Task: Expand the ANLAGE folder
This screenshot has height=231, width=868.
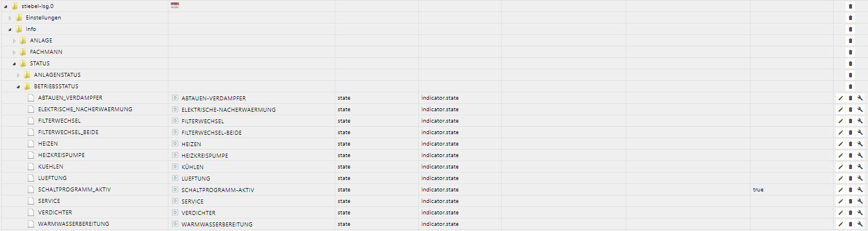Action: [x=14, y=41]
